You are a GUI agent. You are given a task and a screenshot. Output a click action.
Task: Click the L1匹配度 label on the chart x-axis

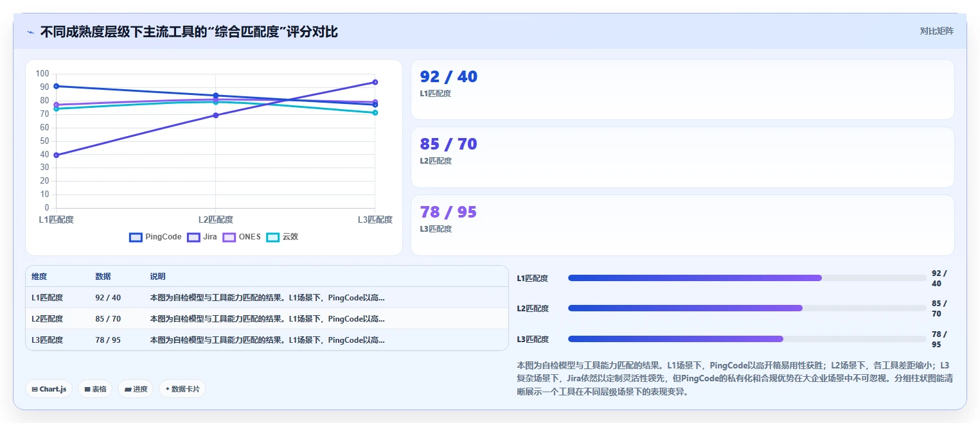pos(57,220)
